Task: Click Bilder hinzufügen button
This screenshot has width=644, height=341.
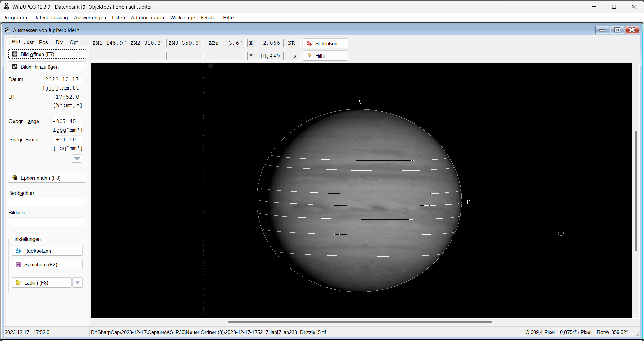Action: (x=47, y=67)
